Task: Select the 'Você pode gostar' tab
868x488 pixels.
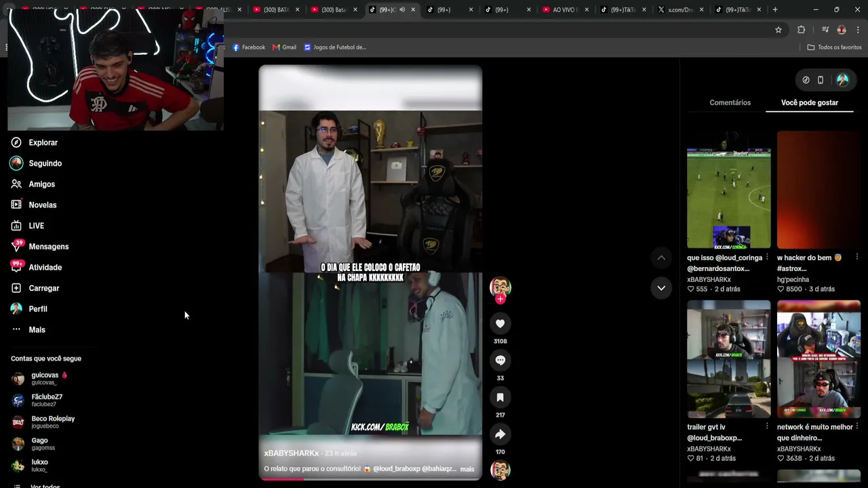Action: pos(810,102)
